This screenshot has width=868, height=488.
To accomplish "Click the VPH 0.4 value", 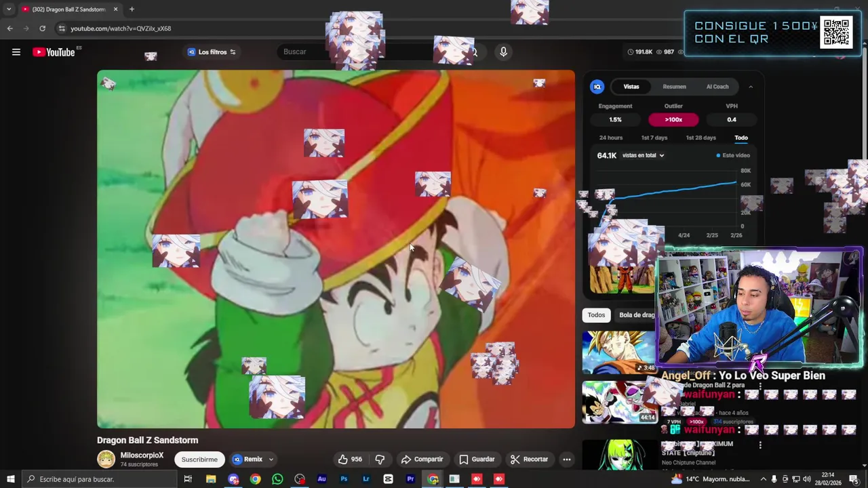I will click(732, 120).
